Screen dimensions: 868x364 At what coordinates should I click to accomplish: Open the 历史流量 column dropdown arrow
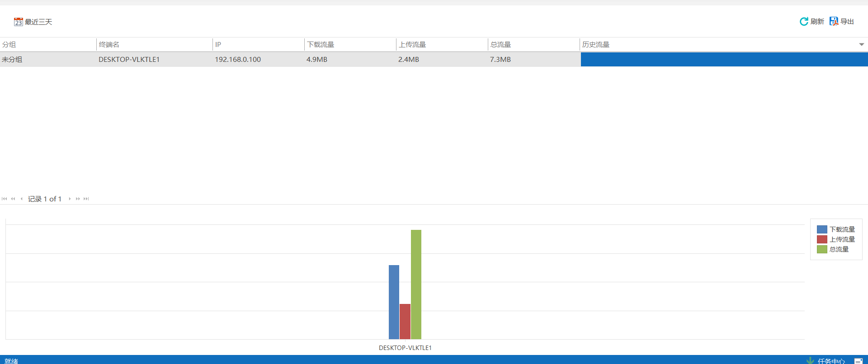coord(861,44)
